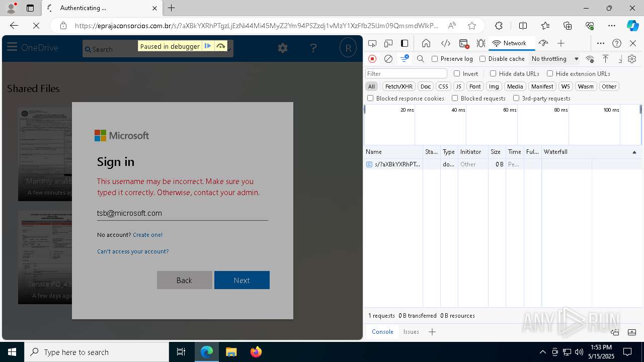Click the sign-in email input field
The image size is (644, 362).
(182, 213)
